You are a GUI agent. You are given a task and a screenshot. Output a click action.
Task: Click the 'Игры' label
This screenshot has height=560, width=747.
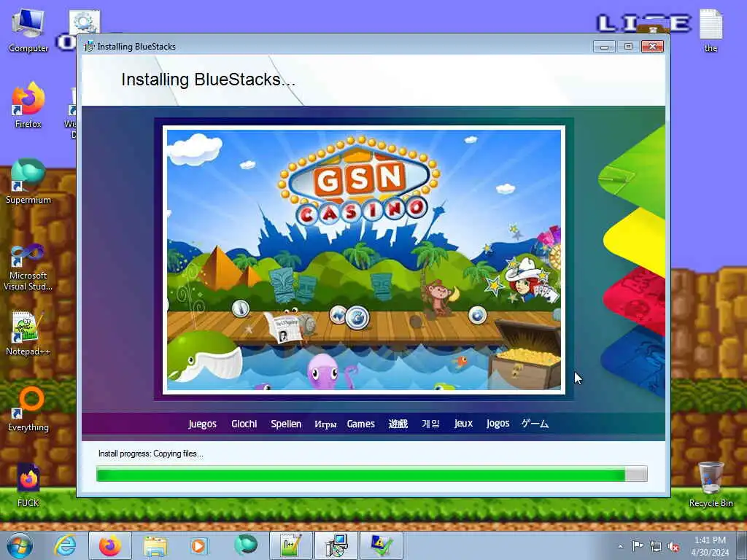point(325,424)
